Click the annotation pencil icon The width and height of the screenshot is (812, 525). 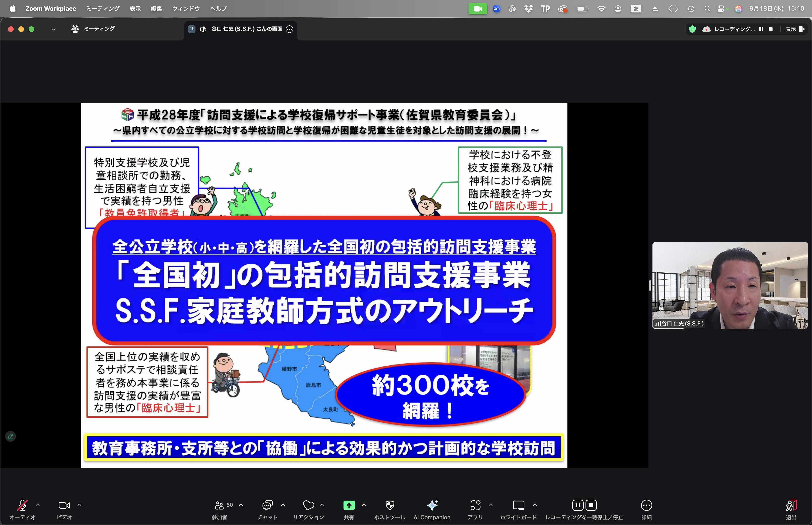click(11, 436)
